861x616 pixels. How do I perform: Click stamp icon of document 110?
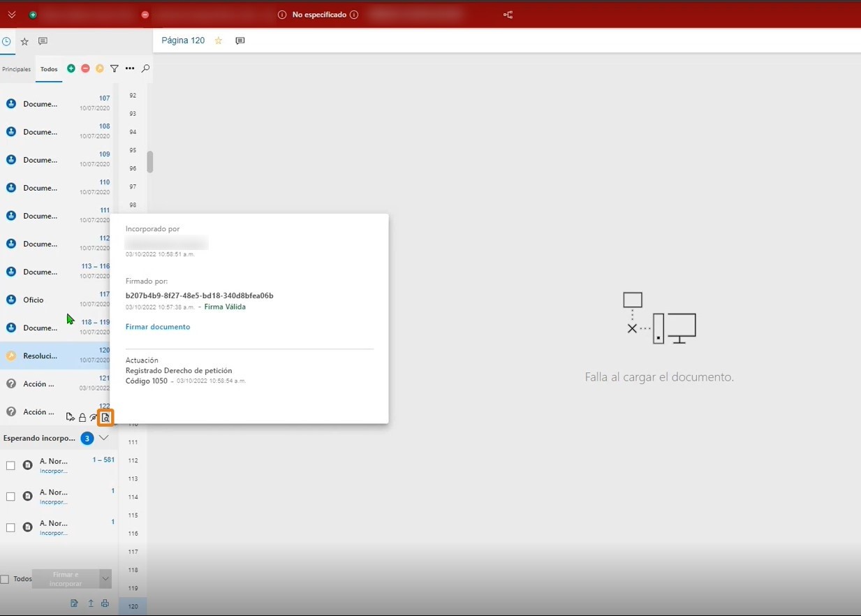coord(11,188)
